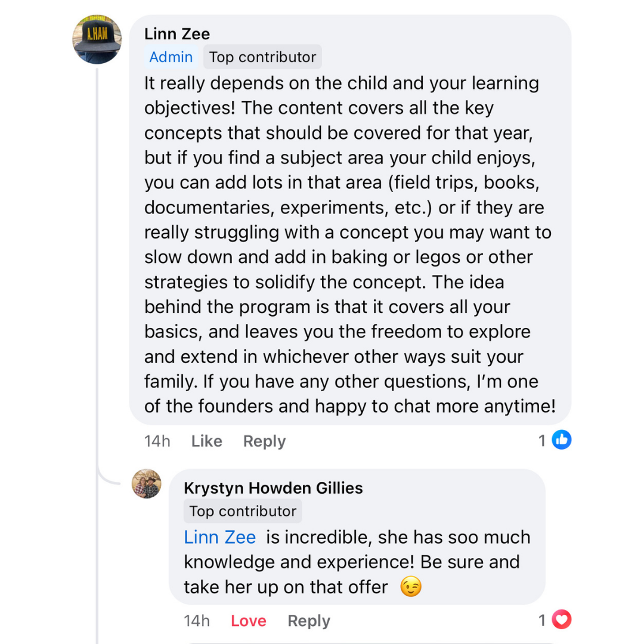644x644 pixels.
Task: Open the 14h timestamp under Krystyn's reply
Action: click(x=197, y=621)
